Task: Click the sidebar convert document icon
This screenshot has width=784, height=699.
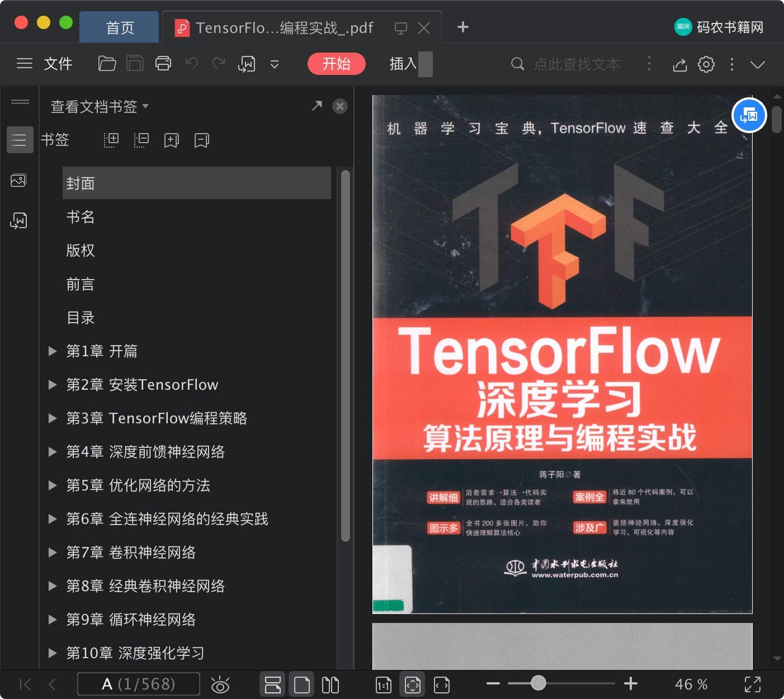Action: tap(18, 220)
